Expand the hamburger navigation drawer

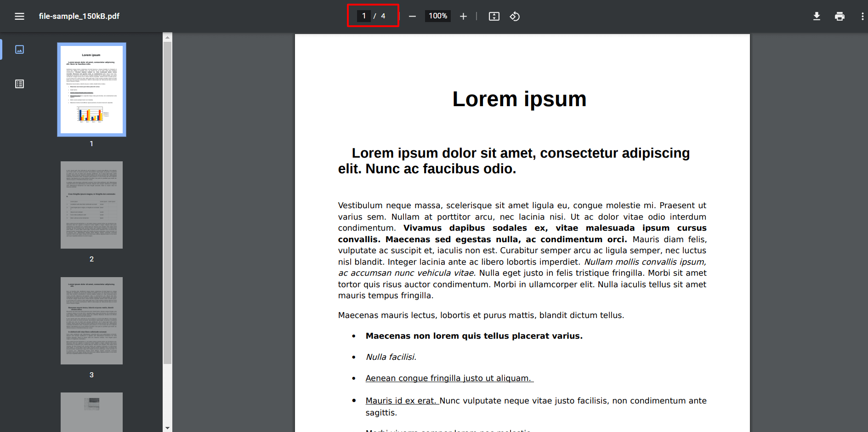(x=19, y=16)
